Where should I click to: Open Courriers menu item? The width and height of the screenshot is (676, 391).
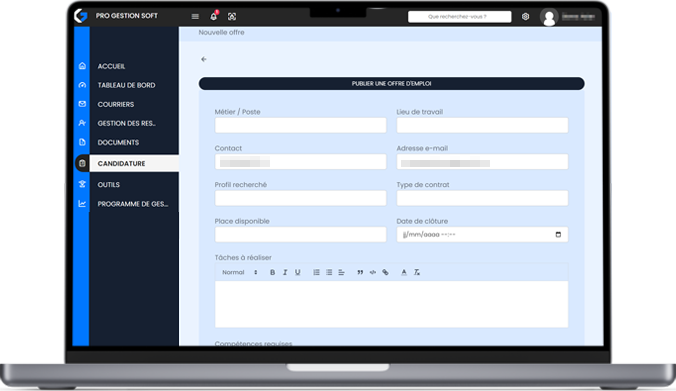click(x=116, y=104)
